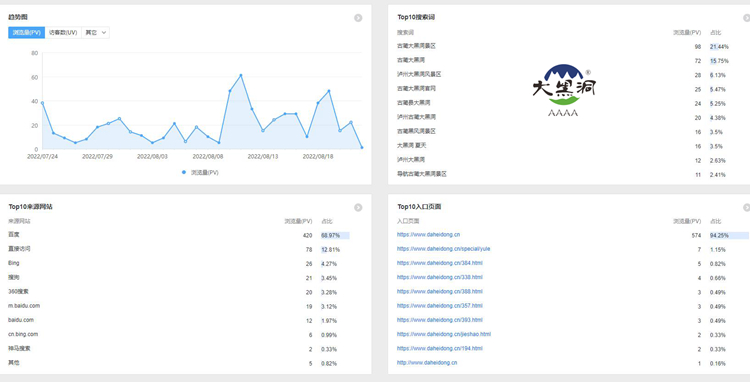Open the daheidong.cn/jieshao.html link
This screenshot has height=382, width=750.
[x=443, y=334]
